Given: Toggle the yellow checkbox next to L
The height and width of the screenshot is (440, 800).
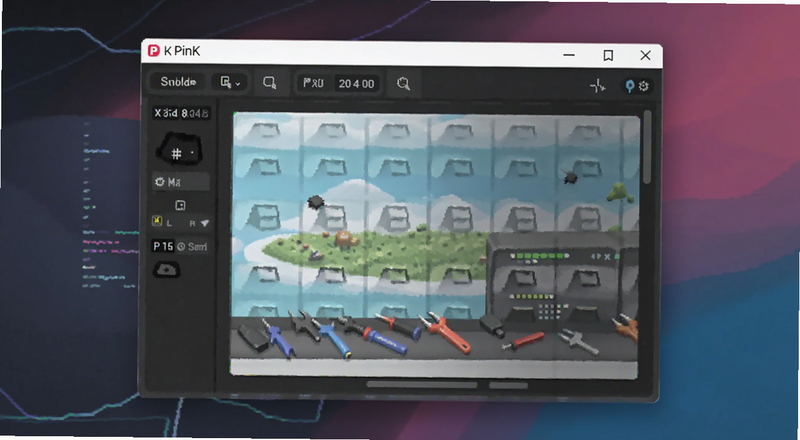Looking at the screenshot, I should [157, 222].
